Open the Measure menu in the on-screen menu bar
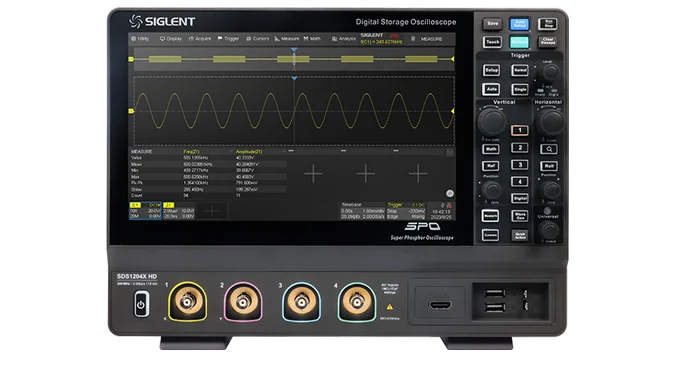The height and width of the screenshot is (380, 675). (x=287, y=39)
